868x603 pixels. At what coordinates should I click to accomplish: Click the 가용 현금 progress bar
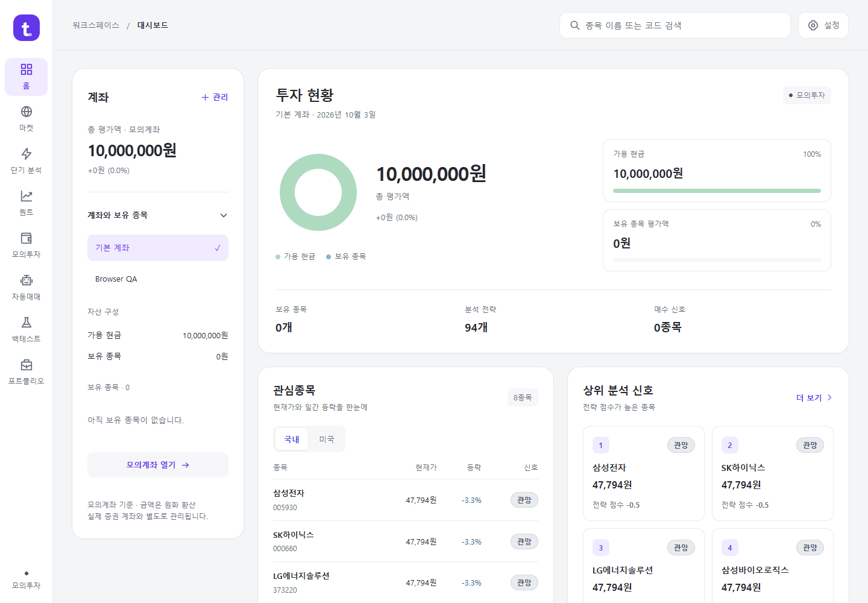[x=717, y=191]
